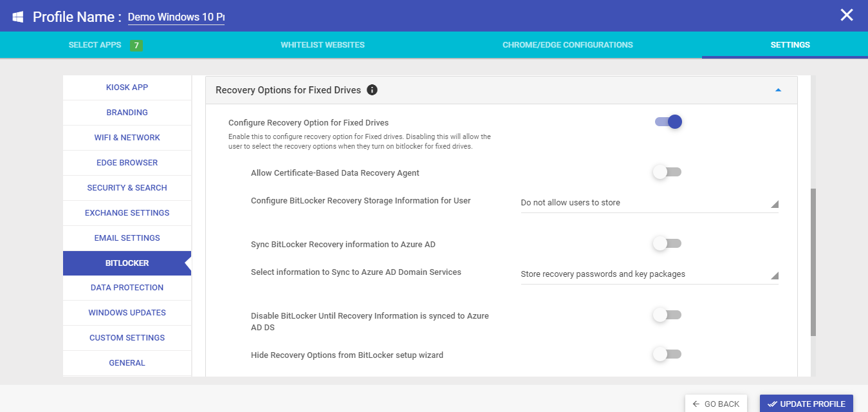
Task: Open Edge Browser settings
Action: [127, 163]
